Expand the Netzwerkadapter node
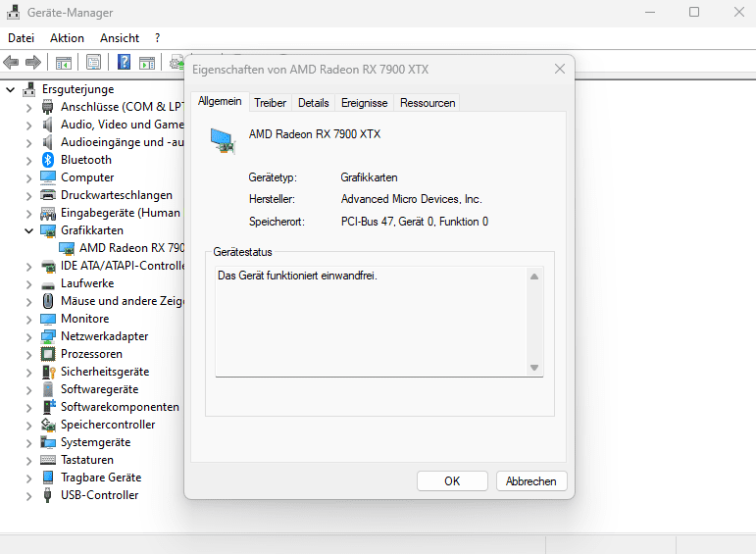The width and height of the screenshot is (756, 554). pyautogui.click(x=29, y=337)
